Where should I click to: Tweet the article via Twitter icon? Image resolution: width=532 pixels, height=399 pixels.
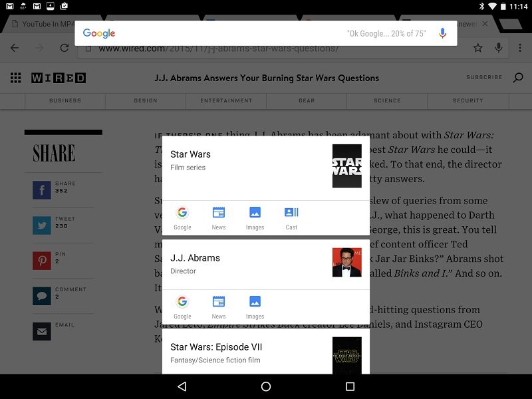42,225
